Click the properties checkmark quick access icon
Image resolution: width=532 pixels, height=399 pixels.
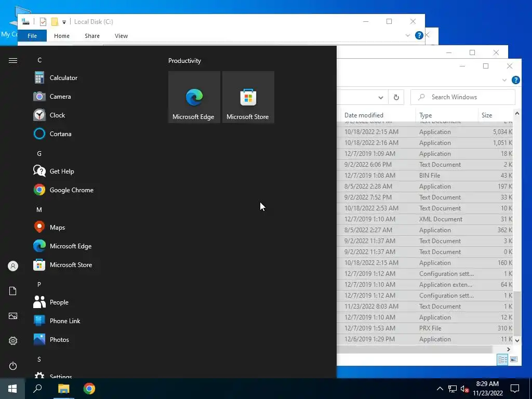coord(43,22)
